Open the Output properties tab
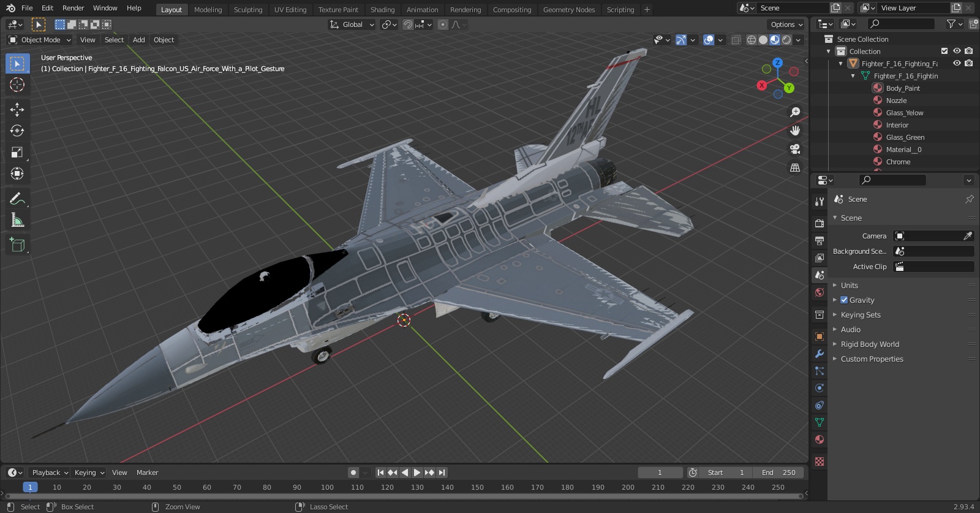This screenshot has width=980, height=513. tap(820, 240)
